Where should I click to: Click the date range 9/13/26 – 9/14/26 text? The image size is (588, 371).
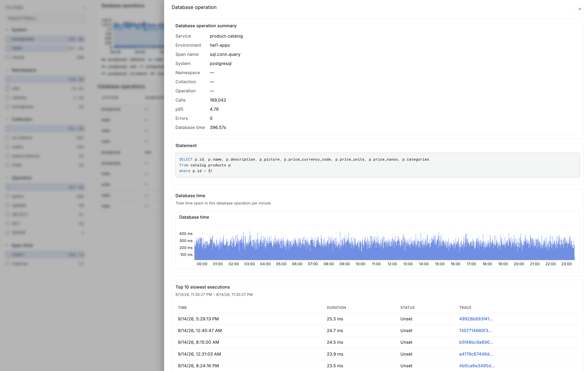pos(214,294)
